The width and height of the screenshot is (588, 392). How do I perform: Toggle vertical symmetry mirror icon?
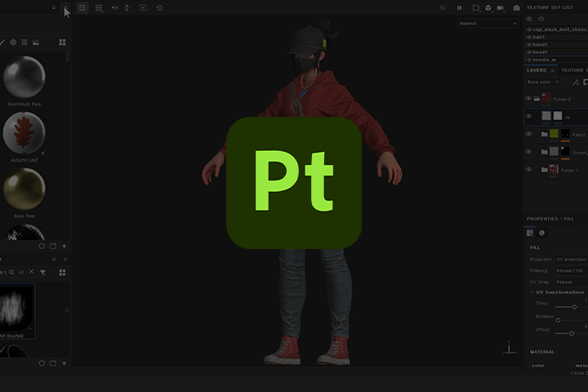pos(127,7)
